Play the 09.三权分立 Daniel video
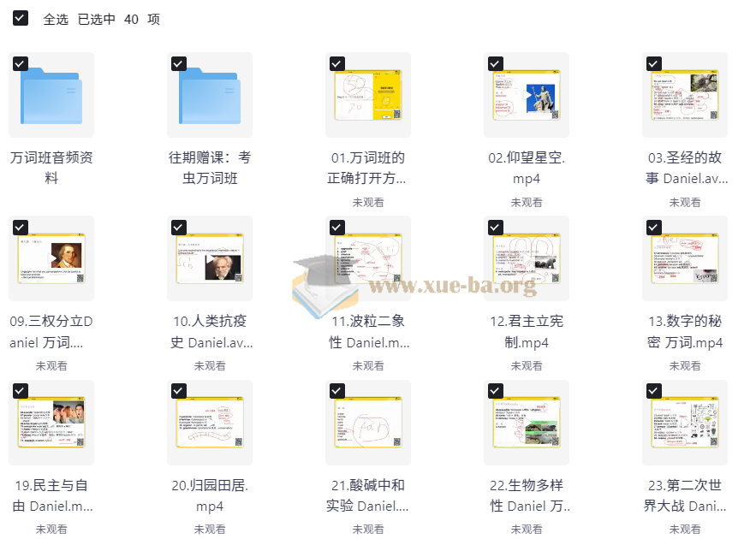This screenshot has height=539, width=756. coord(51,259)
